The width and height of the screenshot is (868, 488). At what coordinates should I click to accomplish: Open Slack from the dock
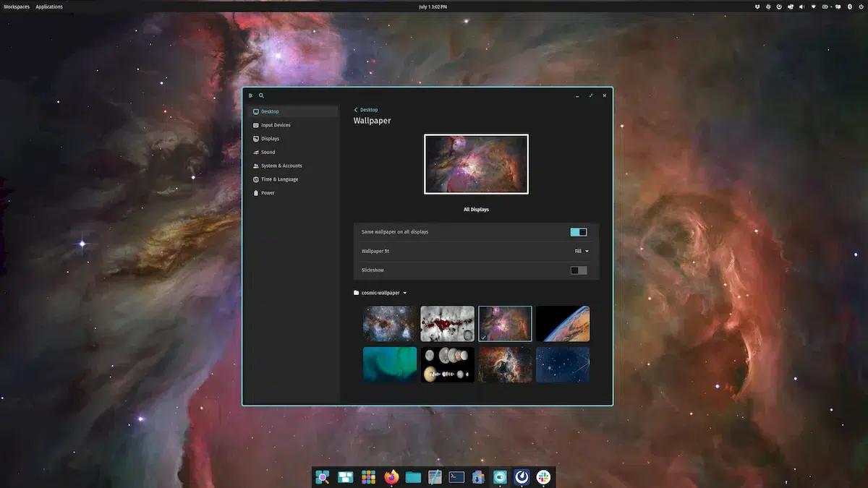pyautogui.click(x=543, y=477)
